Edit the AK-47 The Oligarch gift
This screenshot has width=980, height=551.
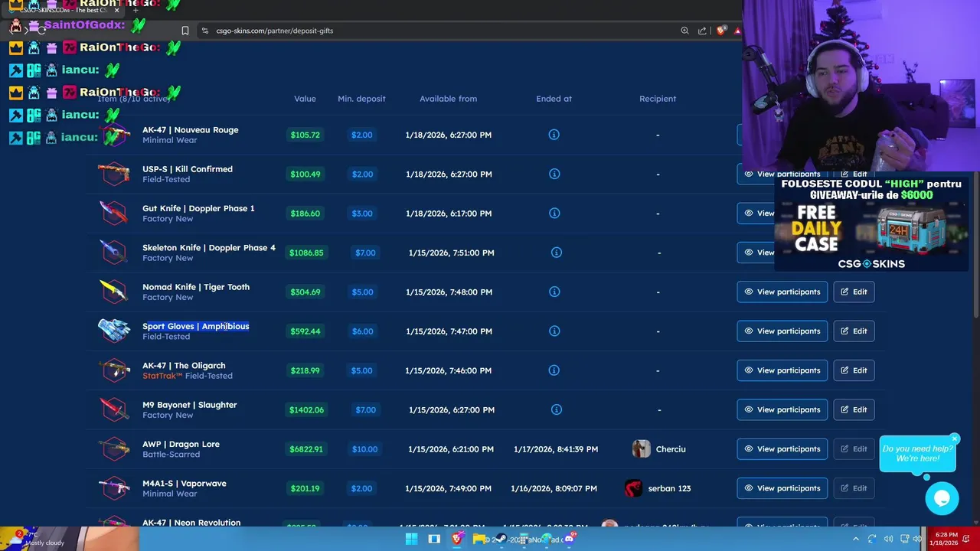click(854, 370)
